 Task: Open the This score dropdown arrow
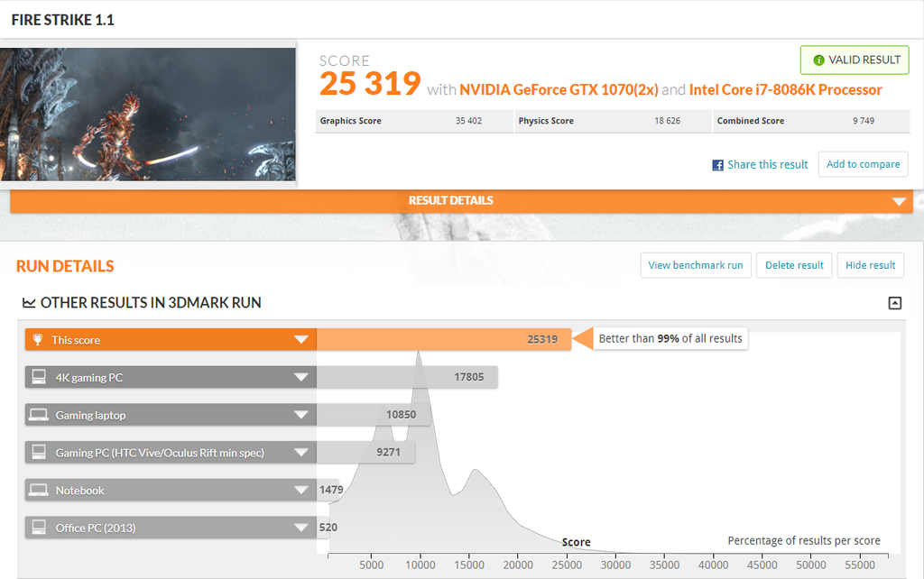[301, 339]
